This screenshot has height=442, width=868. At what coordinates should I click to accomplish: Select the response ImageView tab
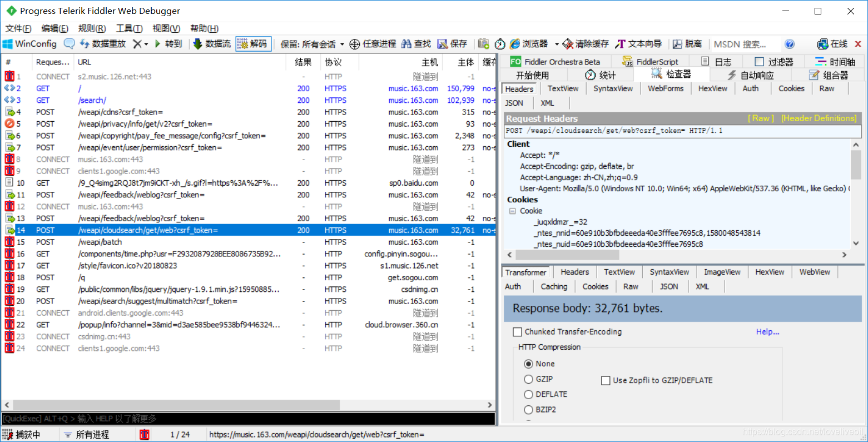tap(722, 272)
